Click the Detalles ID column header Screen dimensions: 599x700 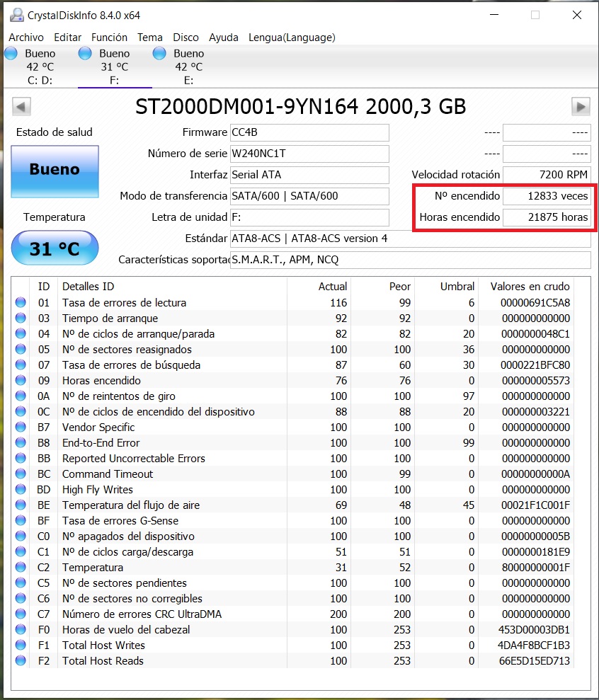(x=88, y=287)
